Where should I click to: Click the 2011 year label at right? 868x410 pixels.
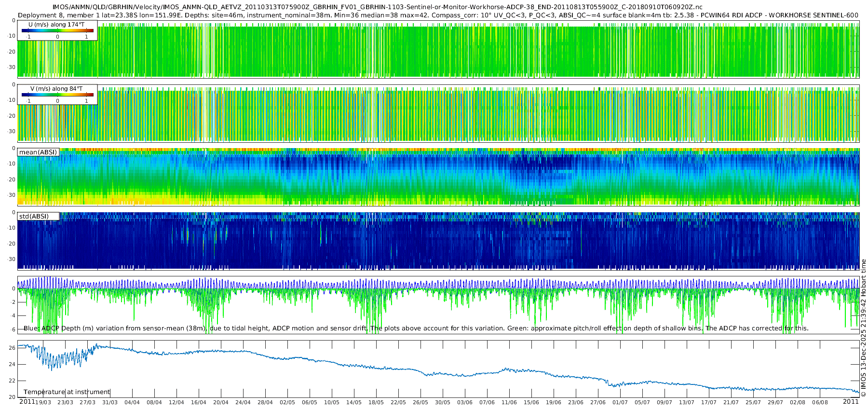[851, 401]
